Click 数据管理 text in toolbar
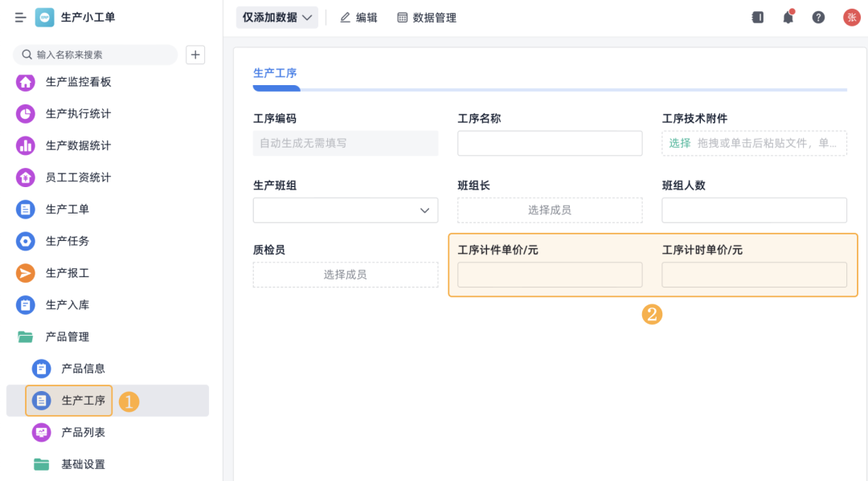Image resolution: width=868 pixels, height=481 pixels. click(x=435, y=18)
